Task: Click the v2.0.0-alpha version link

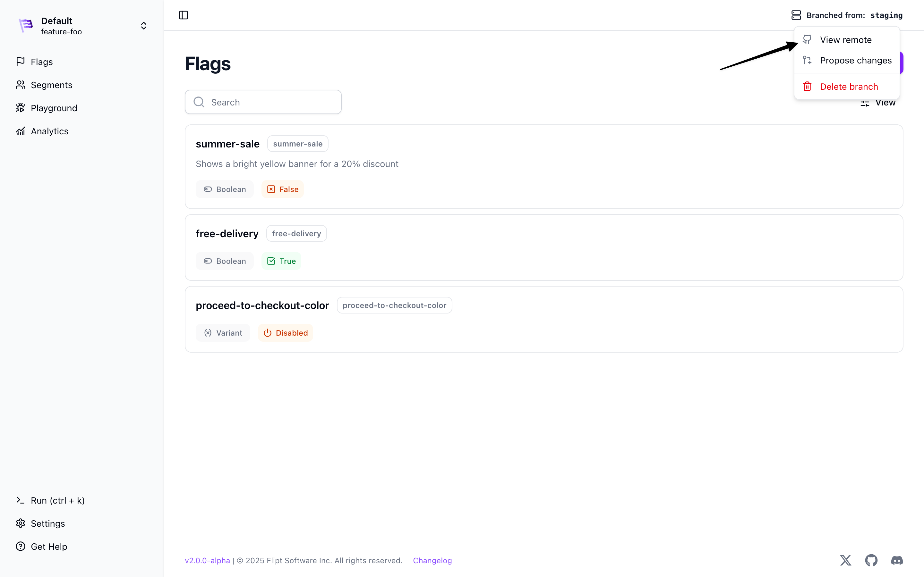Action: [x=207, y=560]
